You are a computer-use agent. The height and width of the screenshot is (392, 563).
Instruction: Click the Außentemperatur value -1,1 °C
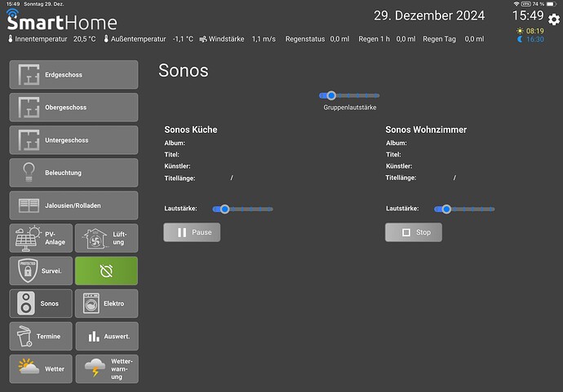(x=183, y=39)
